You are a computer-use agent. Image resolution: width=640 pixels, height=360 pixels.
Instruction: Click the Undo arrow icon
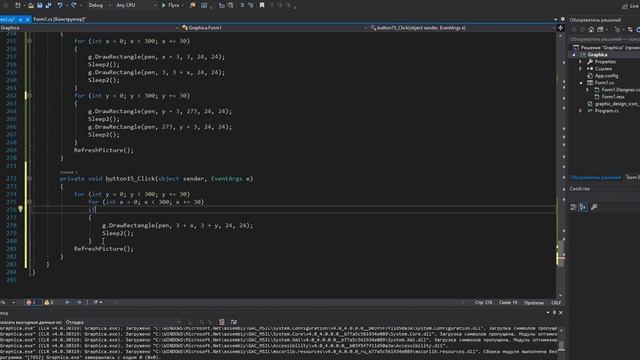pos(60,5)
